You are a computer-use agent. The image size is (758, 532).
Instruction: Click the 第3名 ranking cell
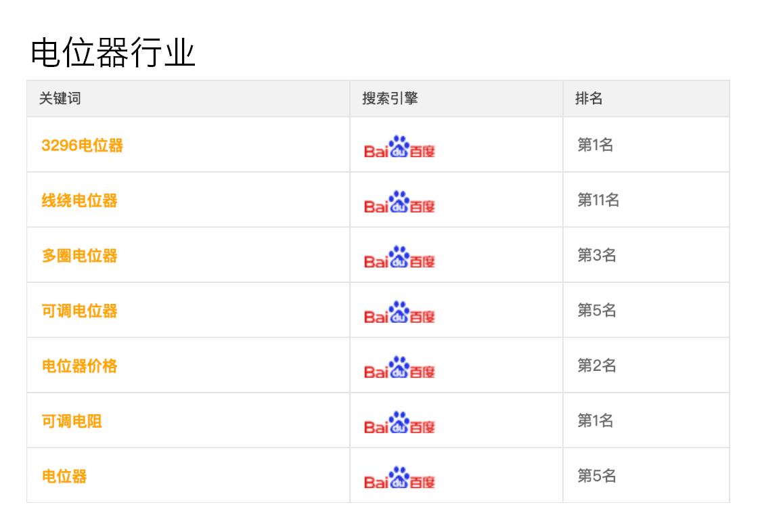click(x=596, y=254)
